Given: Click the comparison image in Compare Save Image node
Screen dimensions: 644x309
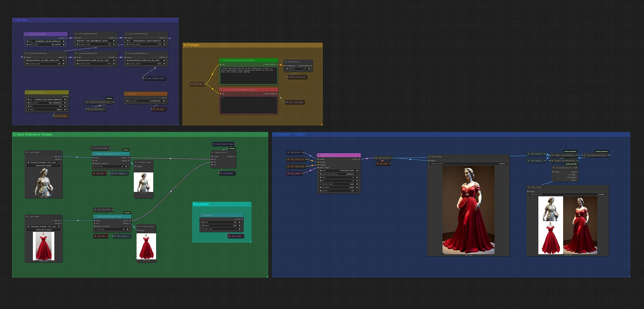Looking at the screenshot, I should pyautogui.click(x=568, y=225).
